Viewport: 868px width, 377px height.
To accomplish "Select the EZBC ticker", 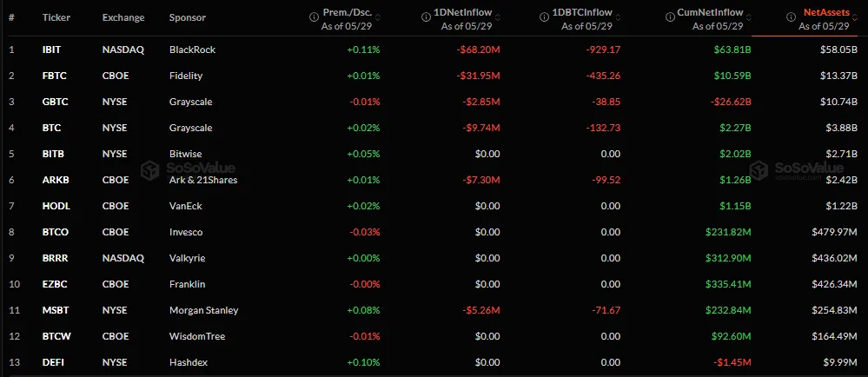I will [x=55, y=284].
